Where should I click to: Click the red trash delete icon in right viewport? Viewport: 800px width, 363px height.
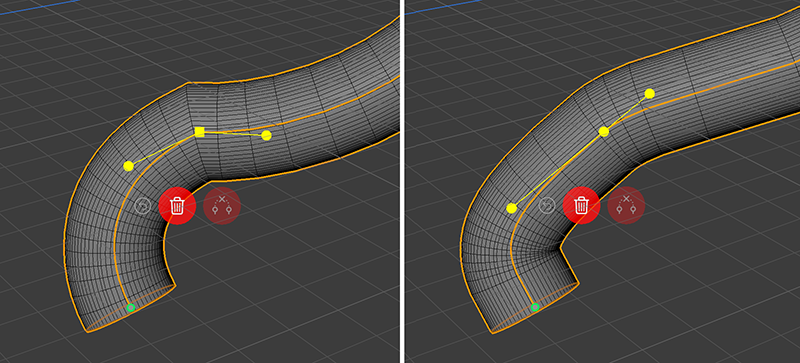[x=581, y=206]
